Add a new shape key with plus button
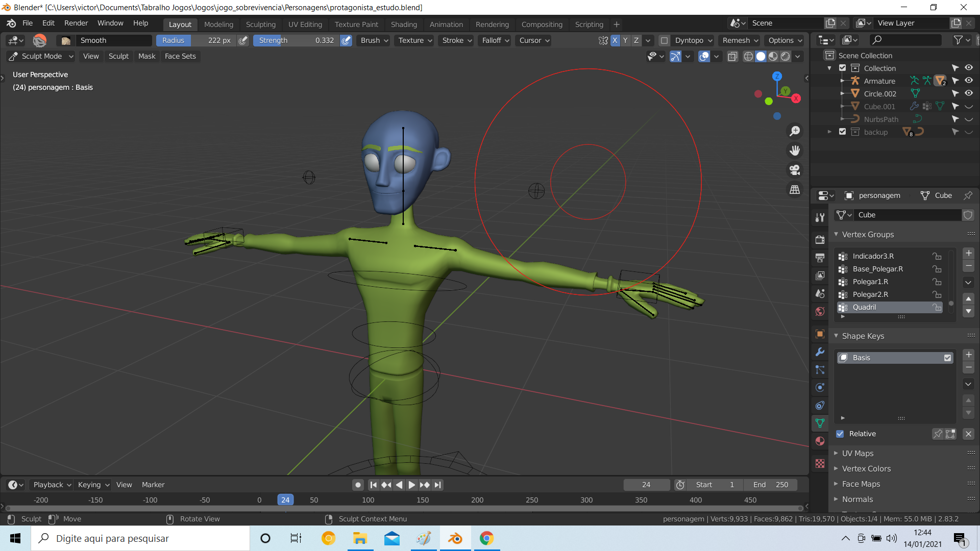The image size is (980, 551). click(x=968, y=355)
